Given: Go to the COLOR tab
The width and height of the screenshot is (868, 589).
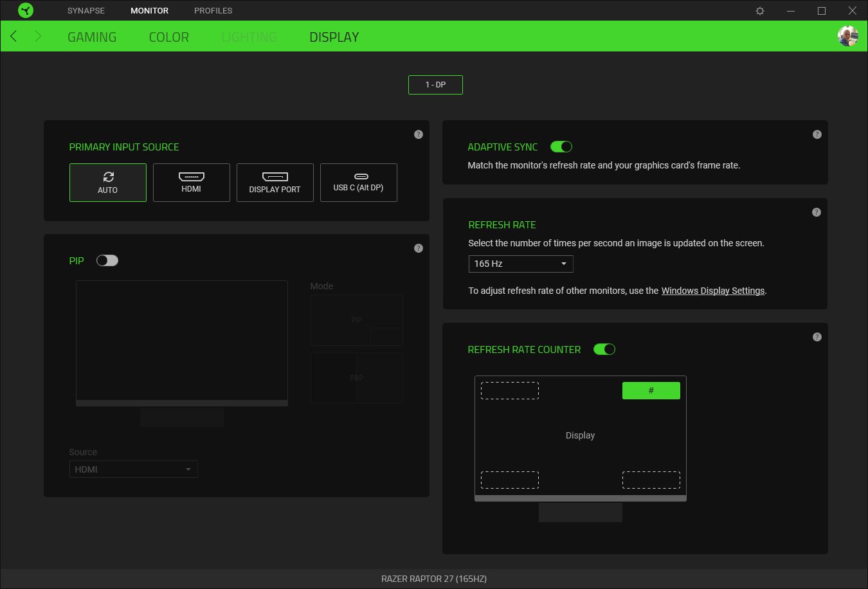Looking at the screenshot, I should (x=169, y=37).
